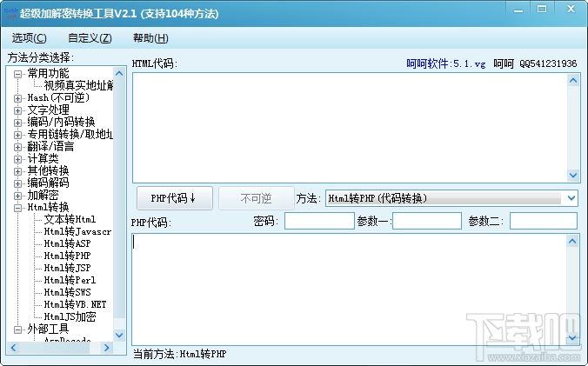This screenshot has height=366, width=588.
Task: Click the 加解密 category label
Action: (x=43, y=196)
